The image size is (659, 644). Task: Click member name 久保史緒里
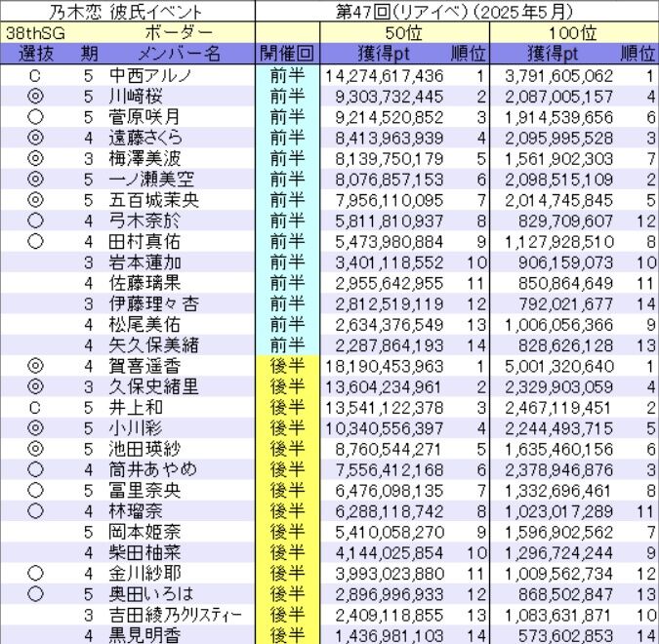(x=153, y=386)
